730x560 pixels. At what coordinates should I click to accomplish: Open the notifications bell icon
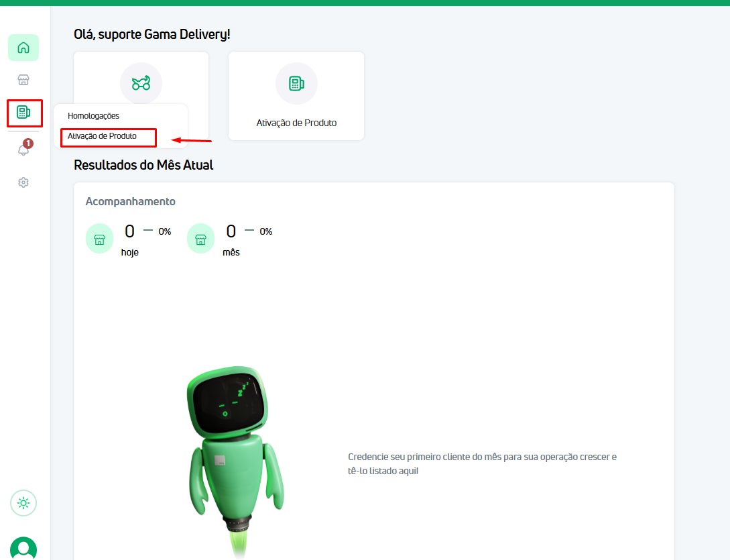(x=23, y=150)
